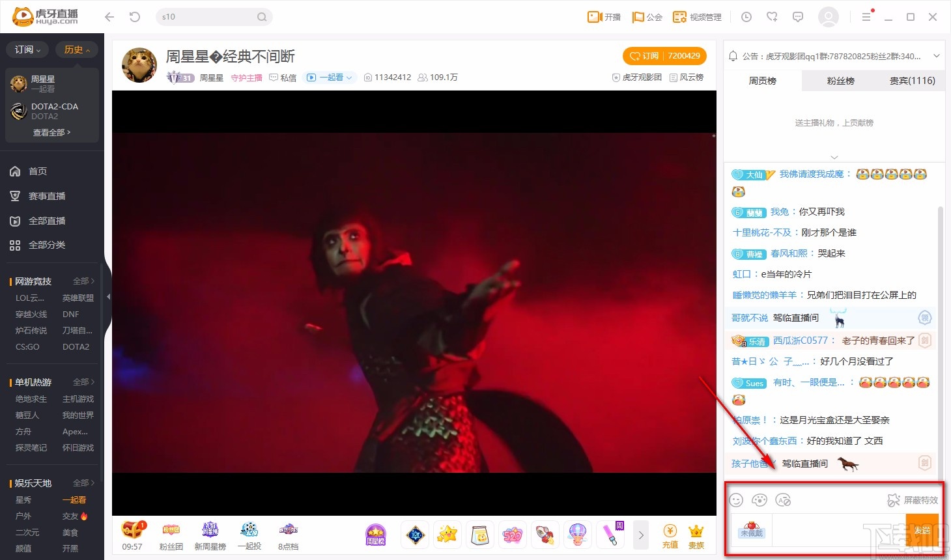Select the snack bag gift

480,535
